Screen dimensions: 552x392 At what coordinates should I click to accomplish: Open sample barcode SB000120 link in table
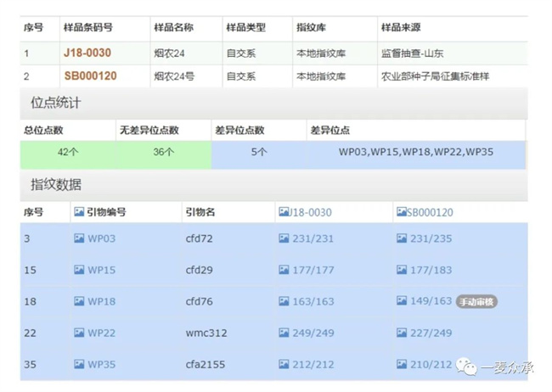coord(90,76)
